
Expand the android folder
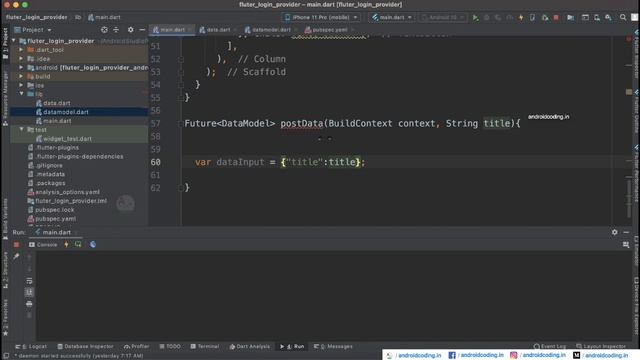21,67
